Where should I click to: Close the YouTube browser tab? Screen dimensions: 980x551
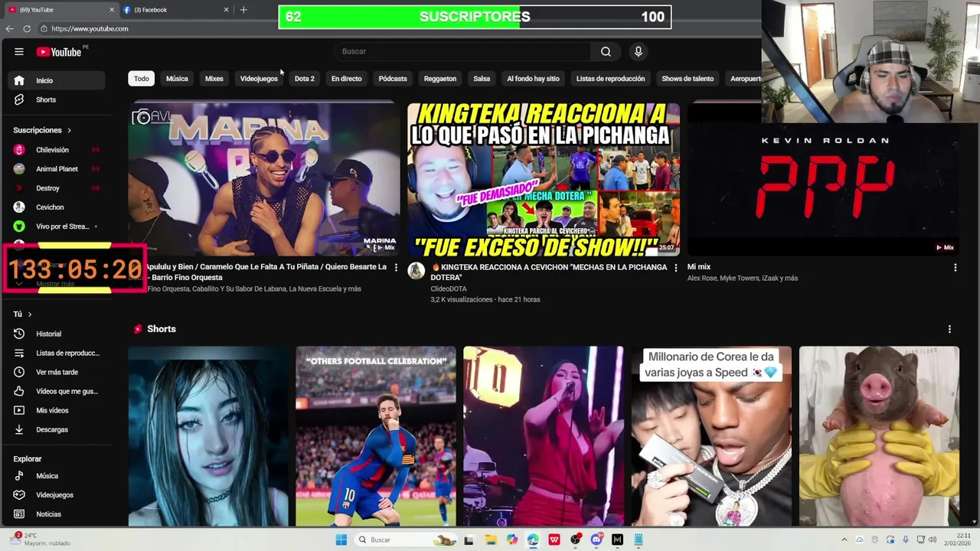click(x=112, y=10)
